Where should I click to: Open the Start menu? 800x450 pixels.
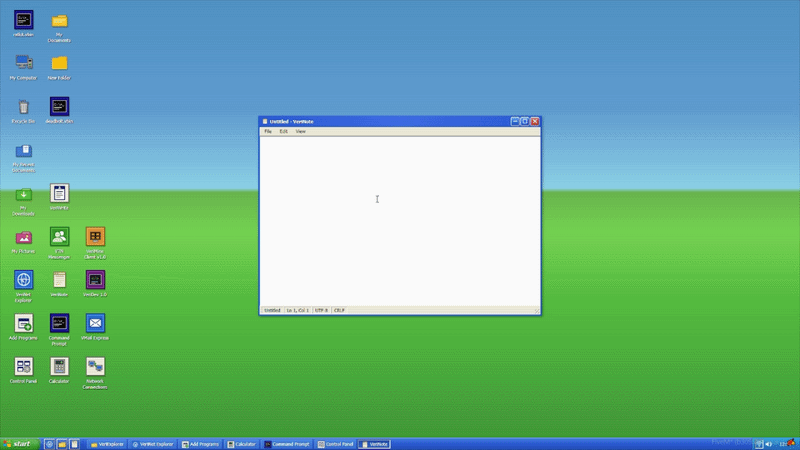pyautogui.click(x=19, y=444)
